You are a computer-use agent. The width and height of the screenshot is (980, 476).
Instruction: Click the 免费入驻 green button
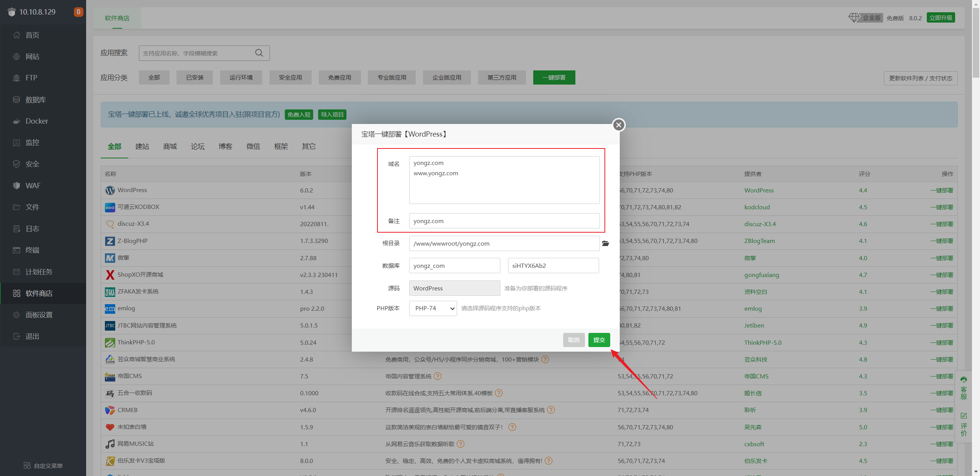(x=299, y=114)
